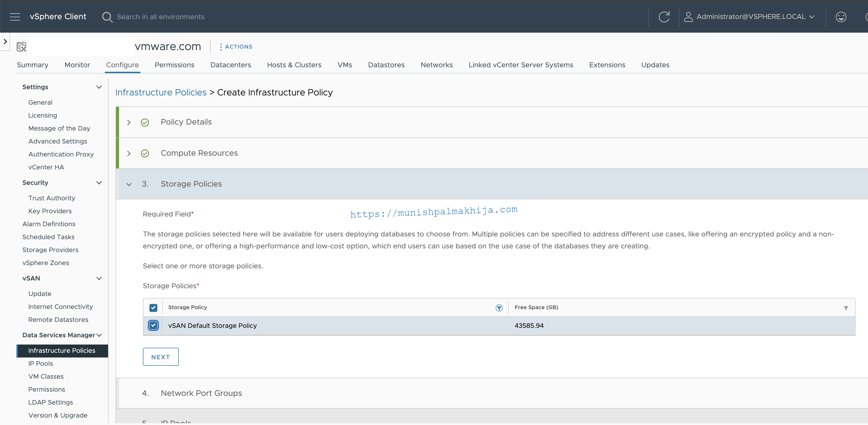868x425 pixels.
Task: Open Authentication Proxy settings
Action: (61, 154)
